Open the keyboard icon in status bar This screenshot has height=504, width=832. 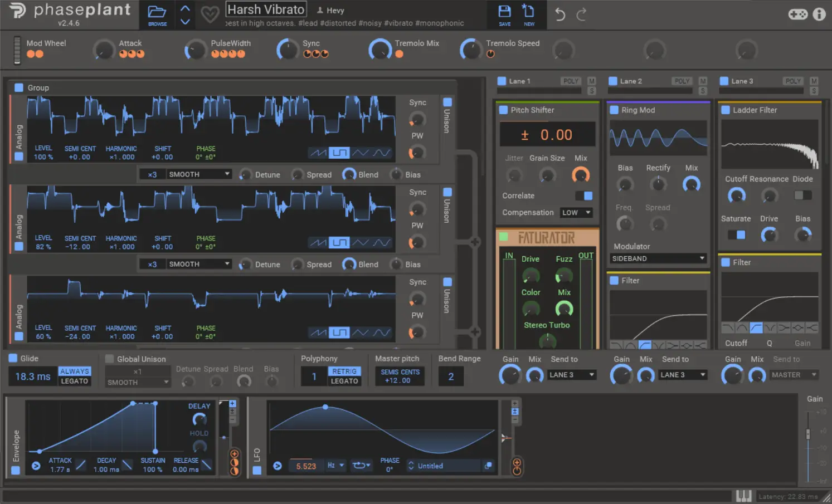coord(743,496)
